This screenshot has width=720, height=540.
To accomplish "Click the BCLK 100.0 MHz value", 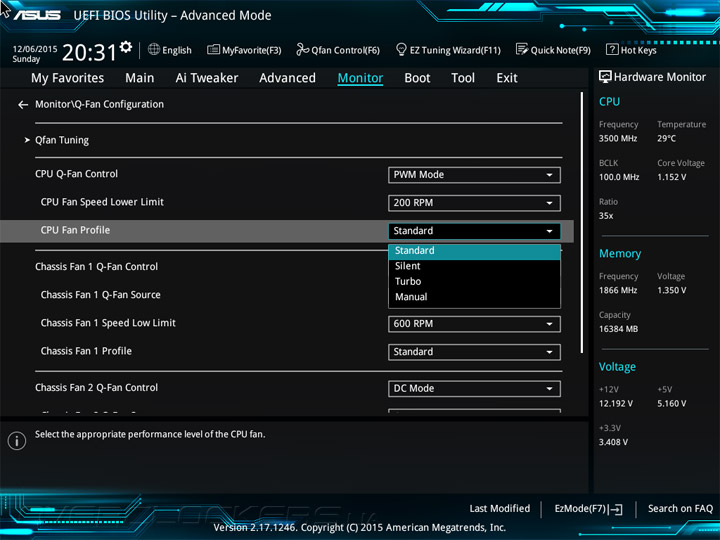I will tap(619, 177).
